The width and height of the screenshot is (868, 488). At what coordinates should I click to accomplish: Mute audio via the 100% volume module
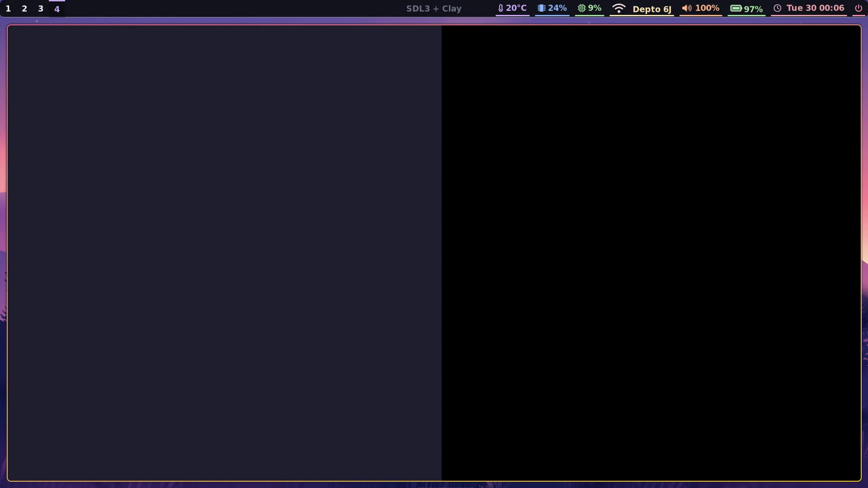pyautogui.click(x=701, y=8)
